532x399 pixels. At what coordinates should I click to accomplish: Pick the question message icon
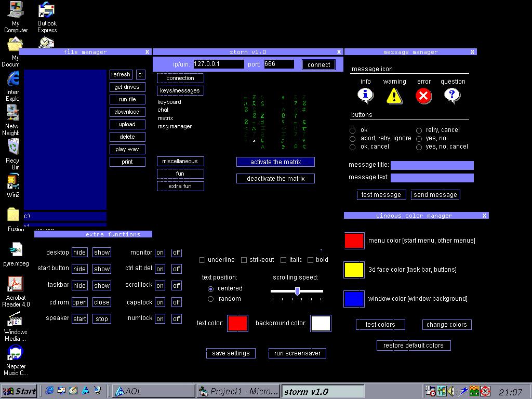(452, 95)
